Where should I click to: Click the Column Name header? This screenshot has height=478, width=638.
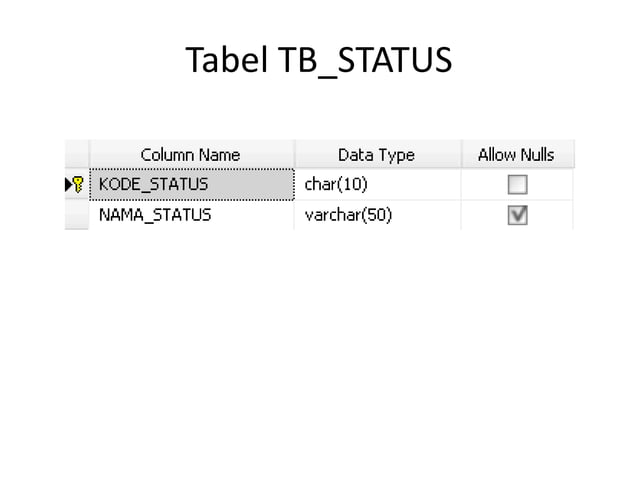[x=190, y=155]
